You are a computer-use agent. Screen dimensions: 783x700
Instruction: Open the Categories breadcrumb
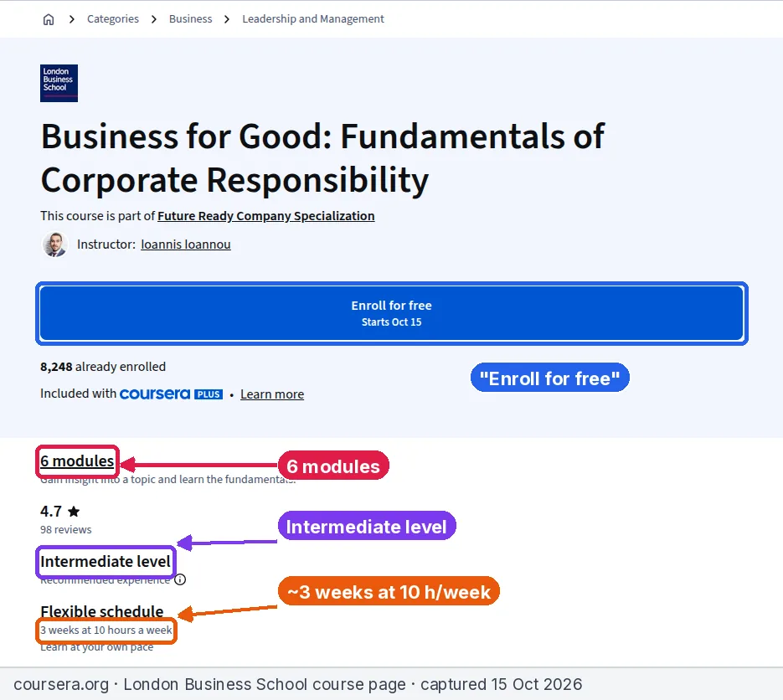pos(113,19)
